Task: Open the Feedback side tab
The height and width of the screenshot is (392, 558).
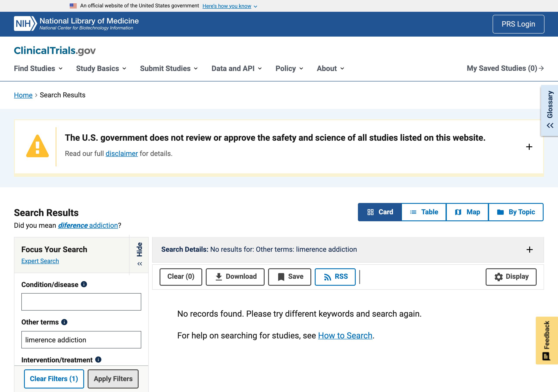Action: tap(547, 340)
